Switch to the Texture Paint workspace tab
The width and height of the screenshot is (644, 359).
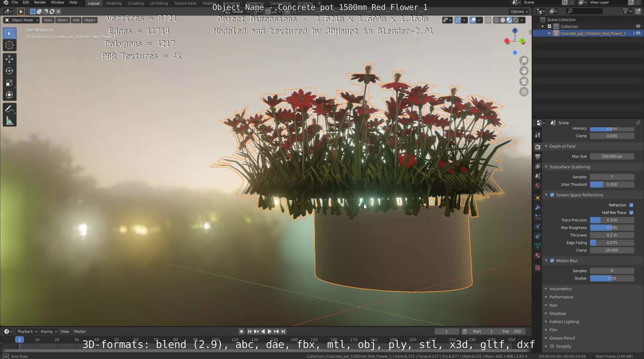coord(185,3)
